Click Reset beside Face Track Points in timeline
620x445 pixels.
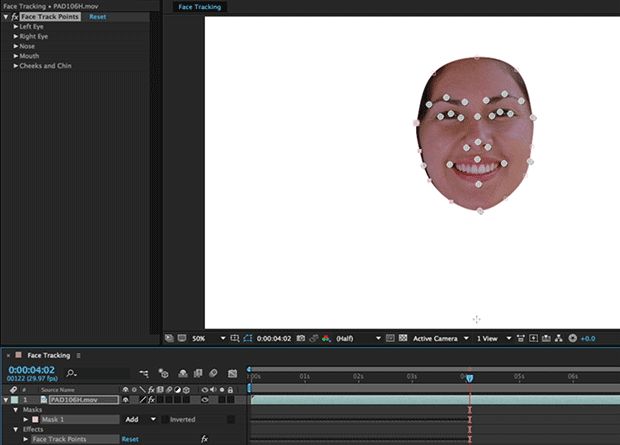tap(130, 439)
